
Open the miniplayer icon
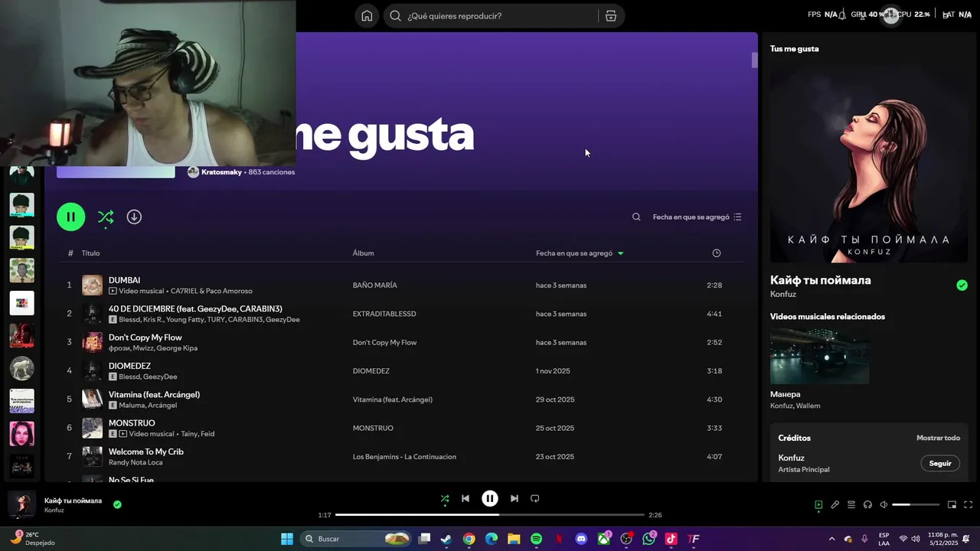[952, 505]
